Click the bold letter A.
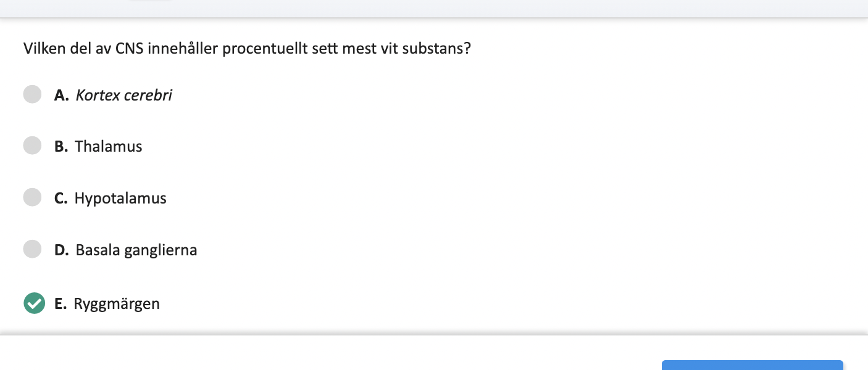 tap(61, 95)
